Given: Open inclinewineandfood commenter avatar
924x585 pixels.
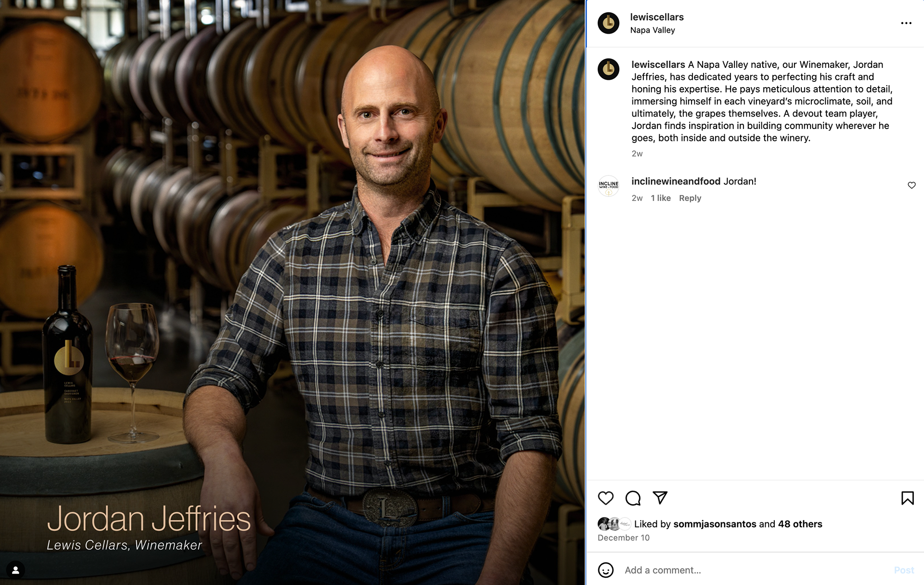Looking at the screenshot, I should pyautogui.click(x=608, y=186).
